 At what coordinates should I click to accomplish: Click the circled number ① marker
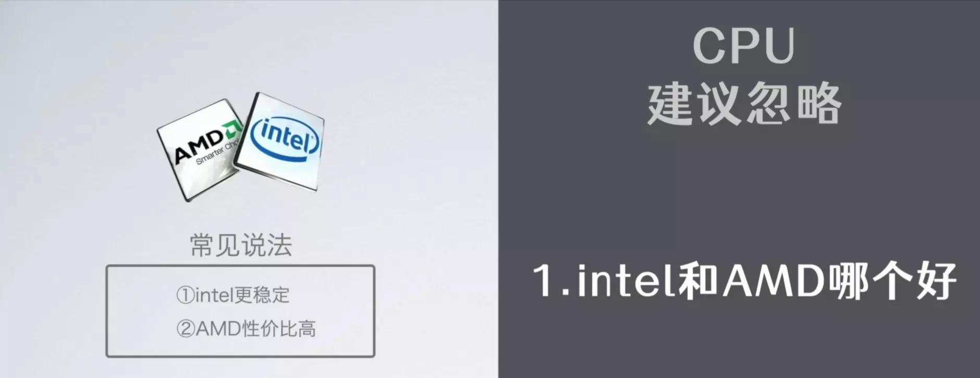click(186, 296)
